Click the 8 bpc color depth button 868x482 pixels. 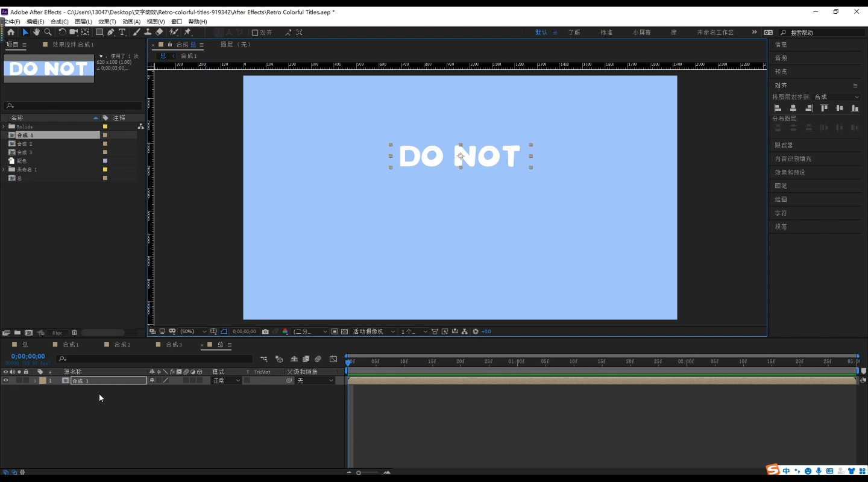pos(57,333)
